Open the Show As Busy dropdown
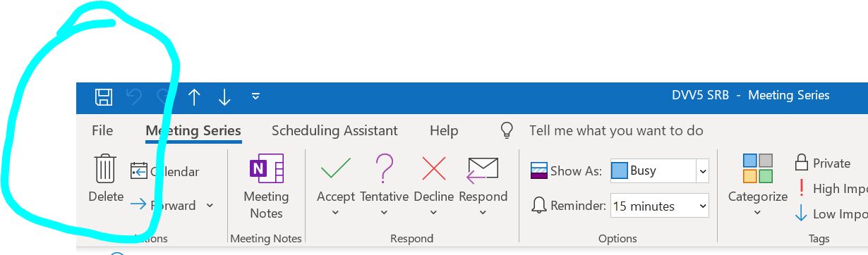Image resolution: width=868 pixels, height=255 pixels. (660, 170)
